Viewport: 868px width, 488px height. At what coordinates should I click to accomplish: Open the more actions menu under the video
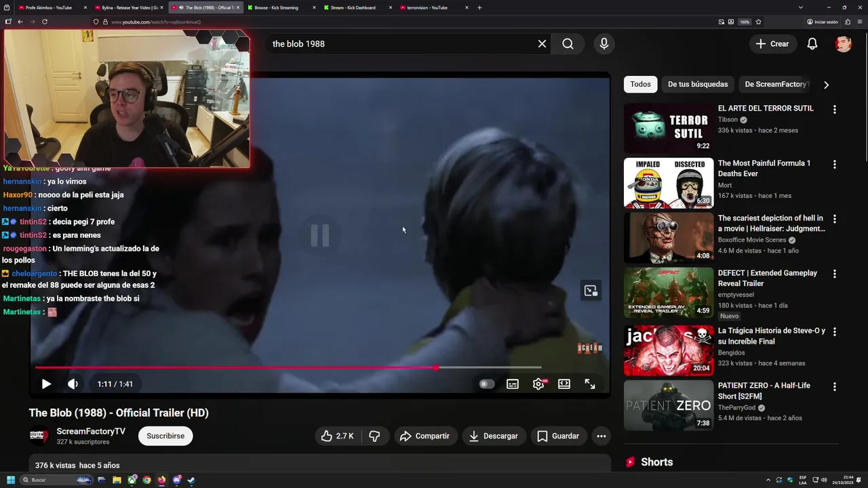pos(601,436)
